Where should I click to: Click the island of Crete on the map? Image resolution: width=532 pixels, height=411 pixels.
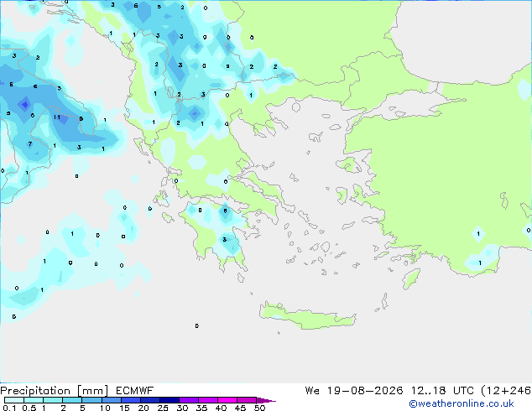[x=307, y=316]
